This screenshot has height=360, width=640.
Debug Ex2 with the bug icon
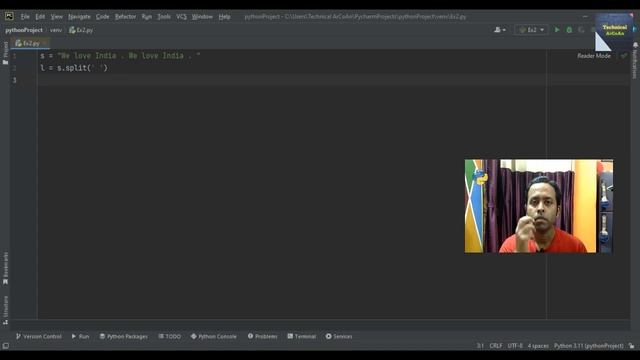point(569,30)
